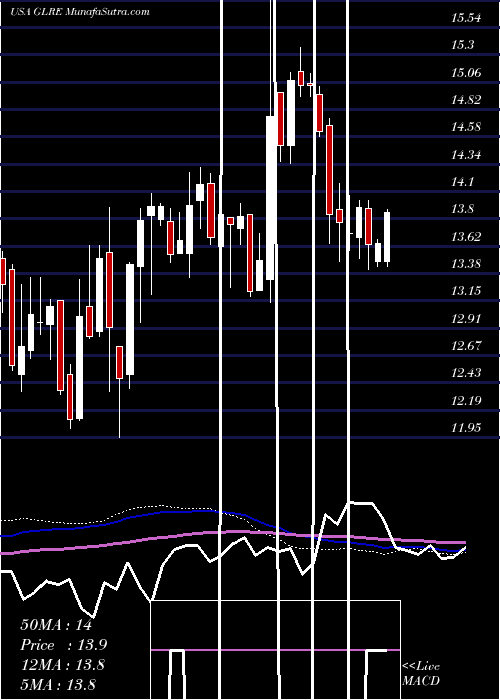This screenshot has width=500, height=700.
Task: Click the last white candlestick on the chart
Action: coord(387,238)
